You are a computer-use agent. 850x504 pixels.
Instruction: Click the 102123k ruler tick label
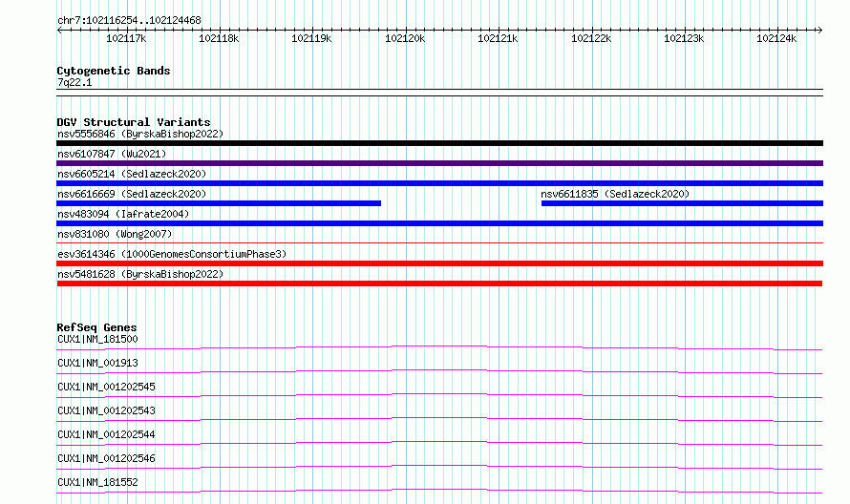pos(684,38)
